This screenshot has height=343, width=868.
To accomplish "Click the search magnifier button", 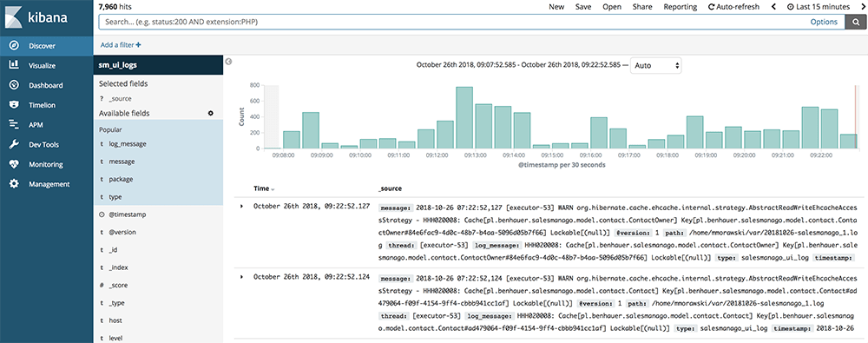I will click(x=856, y=22).
